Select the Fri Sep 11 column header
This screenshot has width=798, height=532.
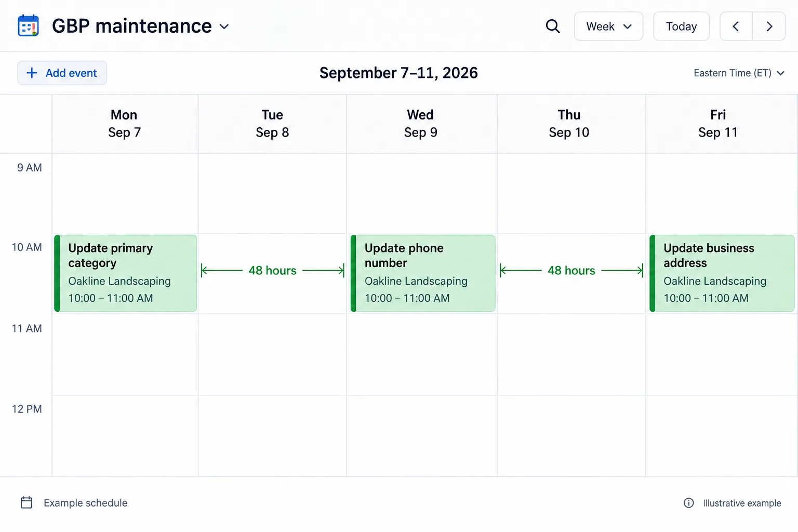point(721,124)
